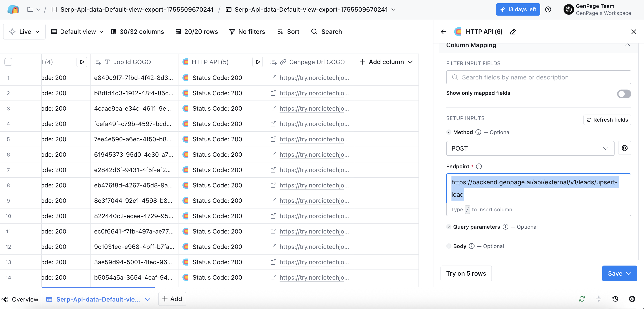Open the Serp-Api-data tab chevron menu

(x=148, y=299)
